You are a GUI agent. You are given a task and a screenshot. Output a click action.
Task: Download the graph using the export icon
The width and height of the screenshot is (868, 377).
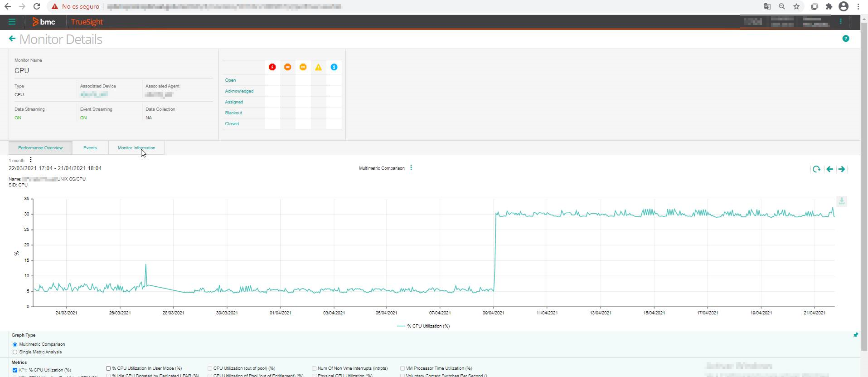click(842, 201)
